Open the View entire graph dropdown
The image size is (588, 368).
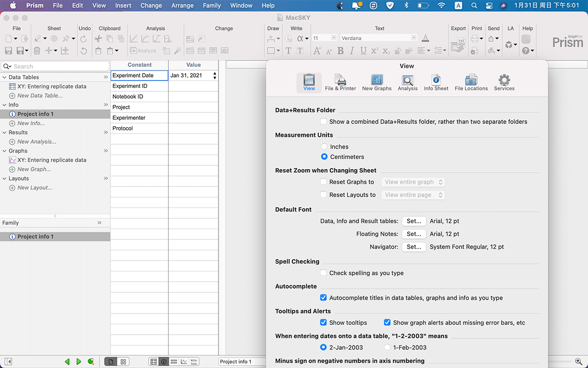tap(413, 182)
